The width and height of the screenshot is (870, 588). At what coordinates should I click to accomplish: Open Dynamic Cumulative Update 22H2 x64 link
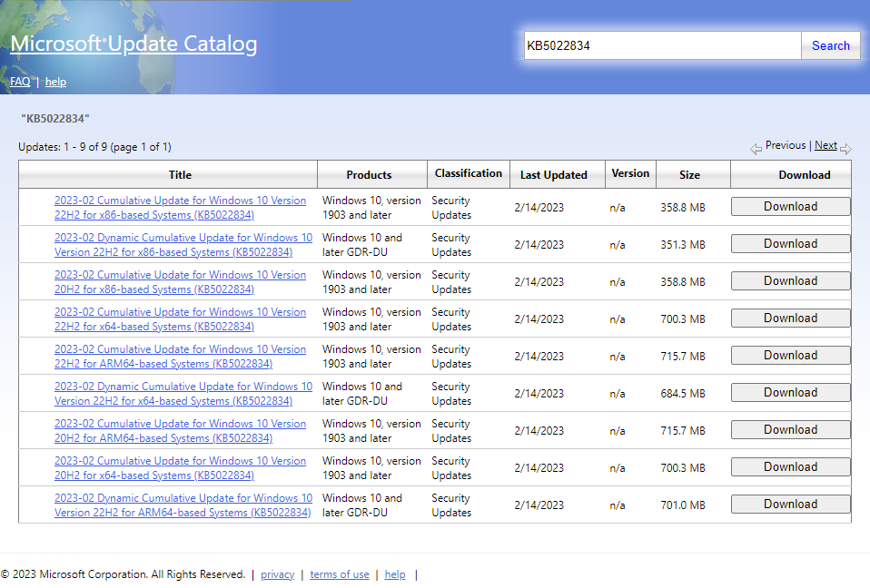tap(183, 394)
